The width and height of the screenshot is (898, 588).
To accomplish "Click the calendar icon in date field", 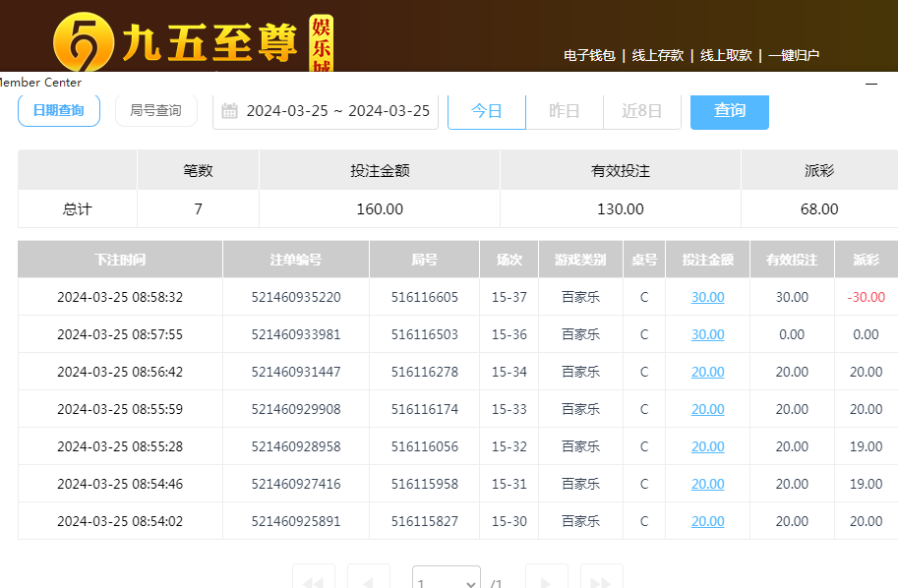I will click(x=229, y=110).
